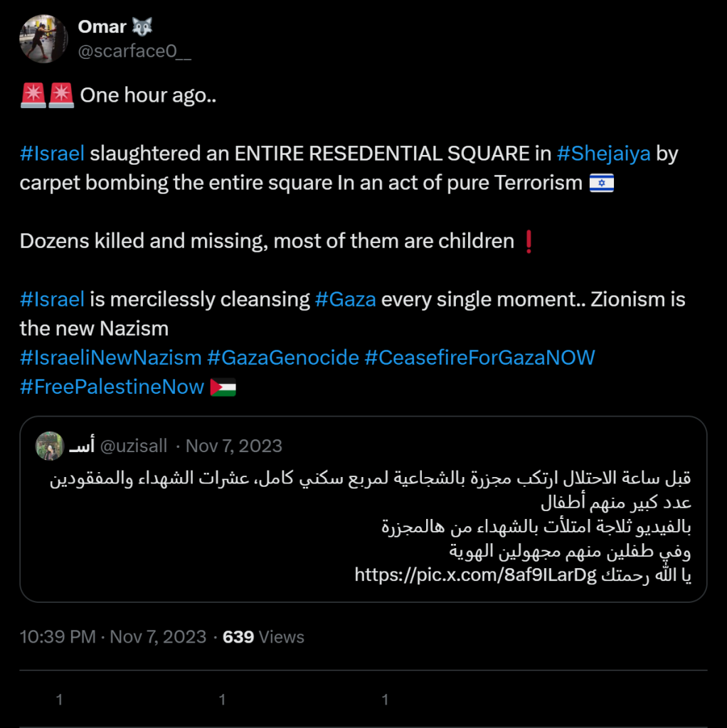Click the 10:39 PM · Nov 7, 2023 timestamp
The width and height of the screenshot is (727, 728).
tap(113, 636)
